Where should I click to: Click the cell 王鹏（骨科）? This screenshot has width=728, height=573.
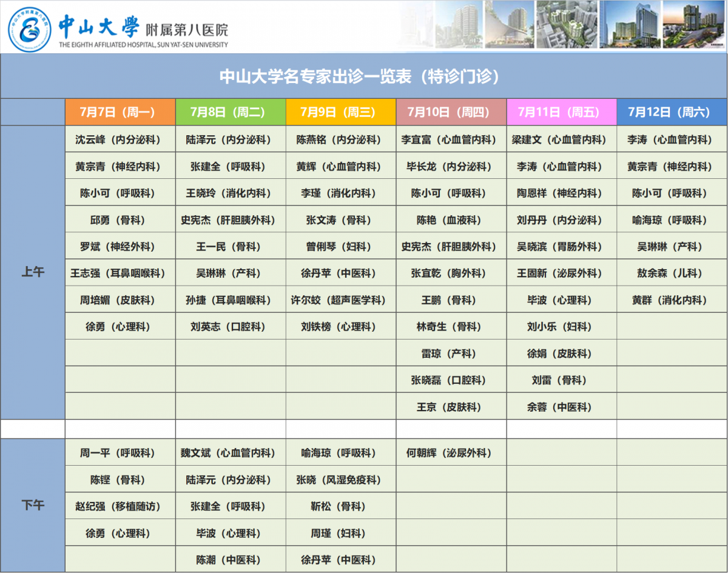(x=451, y=300)
